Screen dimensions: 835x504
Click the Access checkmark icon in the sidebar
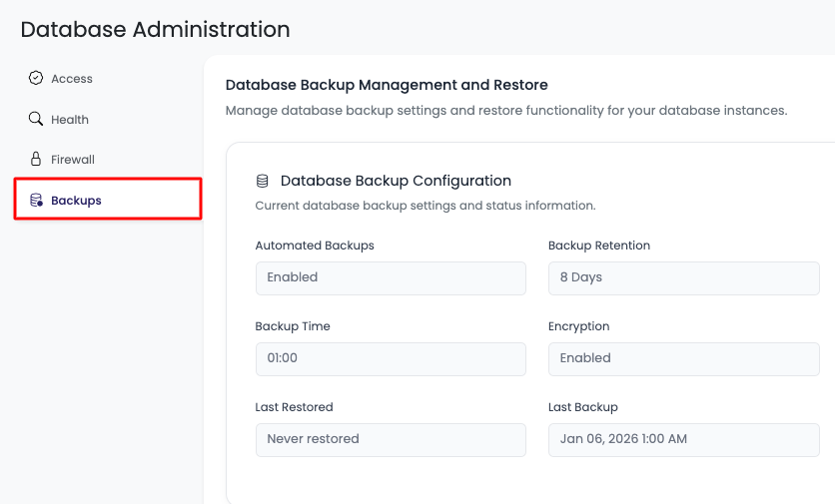pyautogui.click(x=36, y=78)
